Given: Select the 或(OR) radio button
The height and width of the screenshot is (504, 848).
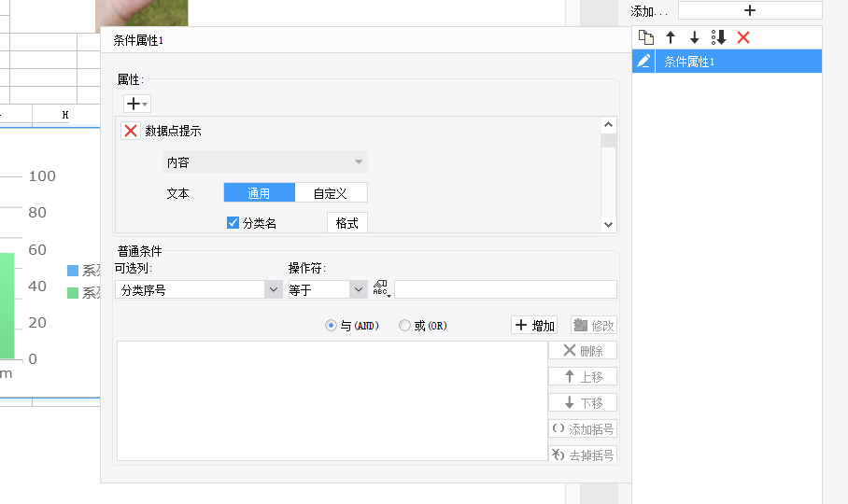Looking at the screenshot, I should pyautogui.click(x=404, y=325).
